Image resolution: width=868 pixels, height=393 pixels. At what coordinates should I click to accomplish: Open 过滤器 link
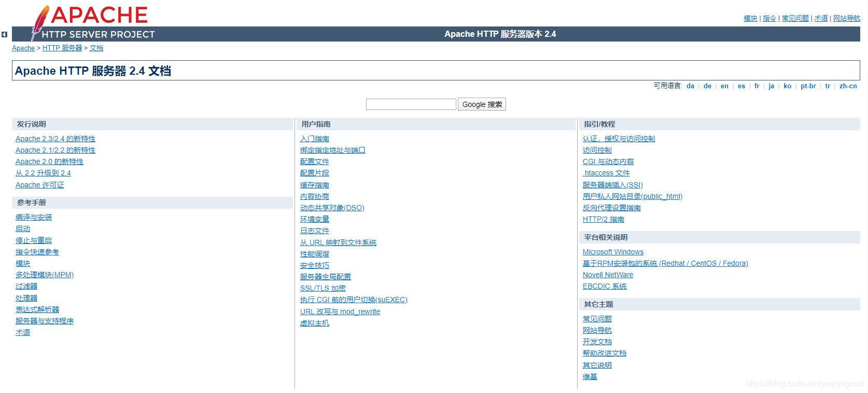pos(26,286)
